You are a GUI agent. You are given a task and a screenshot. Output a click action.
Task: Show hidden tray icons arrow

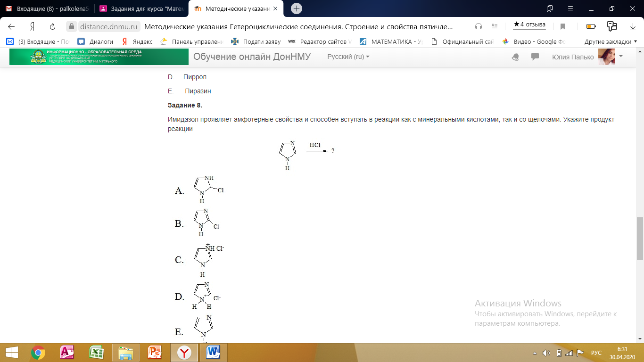click(535, 353)
